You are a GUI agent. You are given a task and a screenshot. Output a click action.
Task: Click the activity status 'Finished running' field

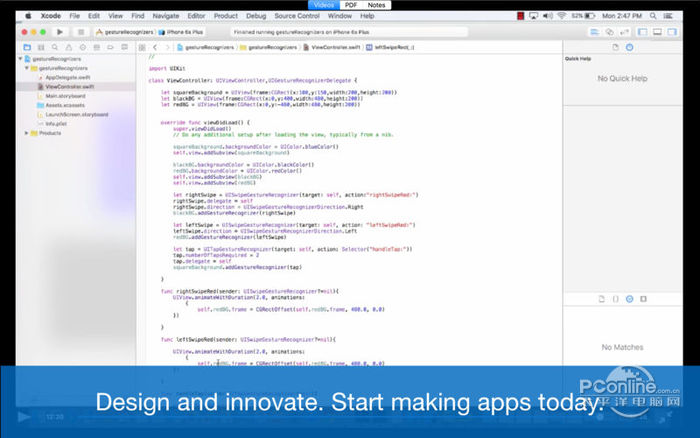point(349,32)
